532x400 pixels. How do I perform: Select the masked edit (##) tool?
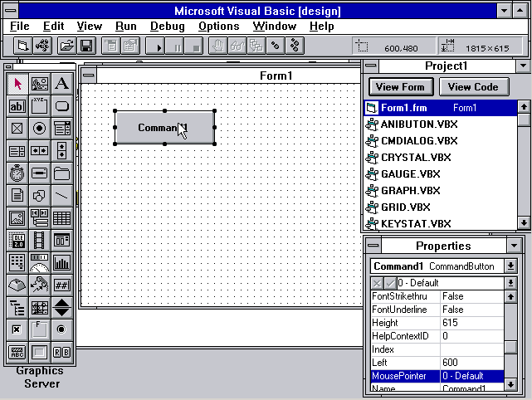61,285
